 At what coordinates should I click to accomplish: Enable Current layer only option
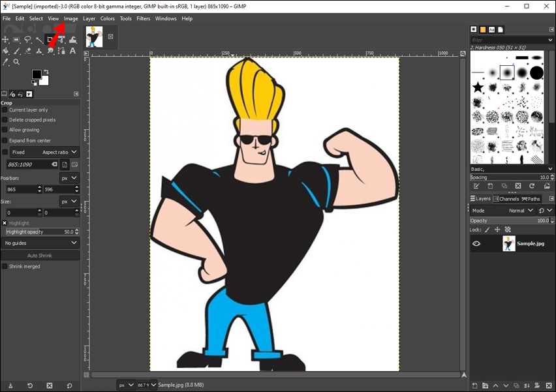(x=5, y=110)
